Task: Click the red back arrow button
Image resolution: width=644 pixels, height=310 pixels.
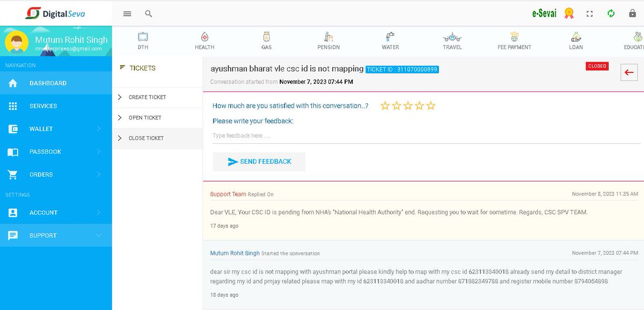Action: click(x=629, y=72)
